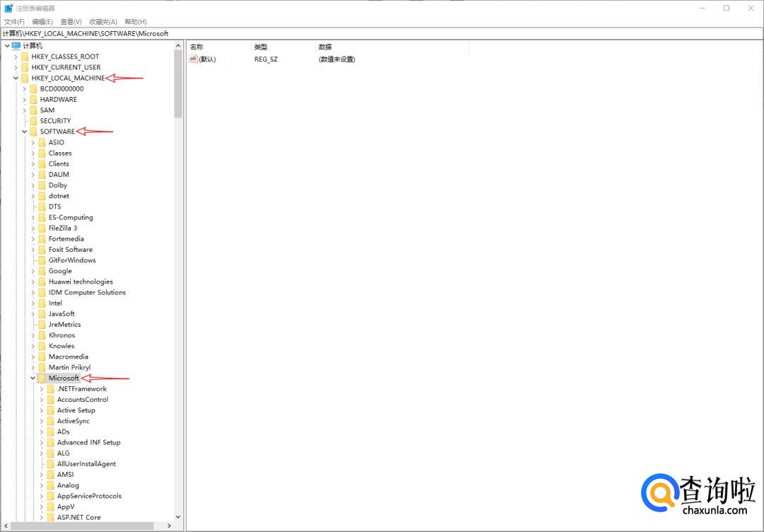The height and width of the screenshot is (532, 764).
Task: Select the IDM Computer Solutions key
Action: pyautogui.click(x=87, y=292)
